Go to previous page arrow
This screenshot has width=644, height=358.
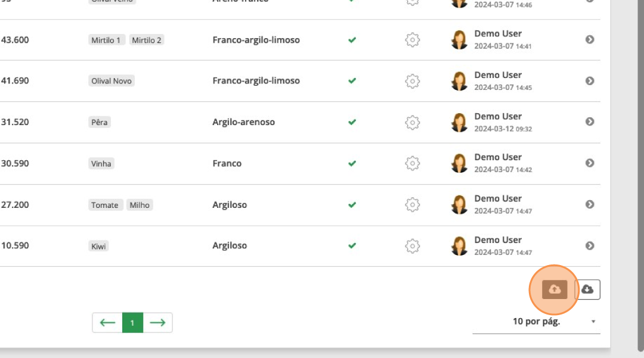[107, 322]
